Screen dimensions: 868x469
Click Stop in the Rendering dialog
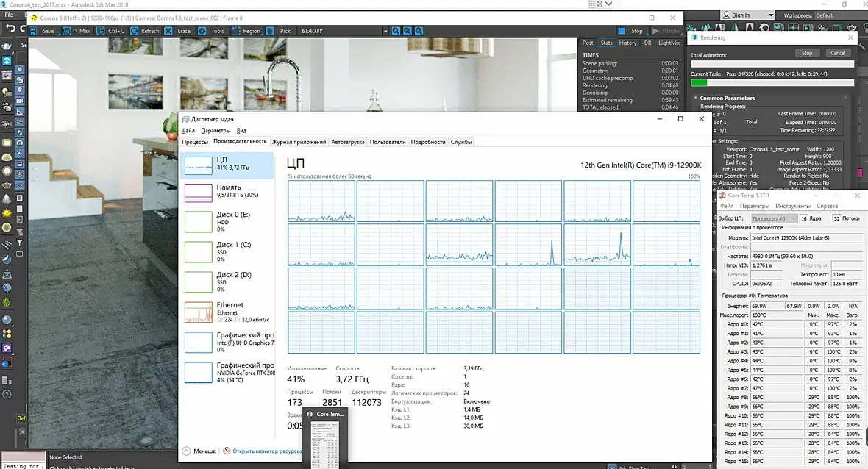click(807, 53)
